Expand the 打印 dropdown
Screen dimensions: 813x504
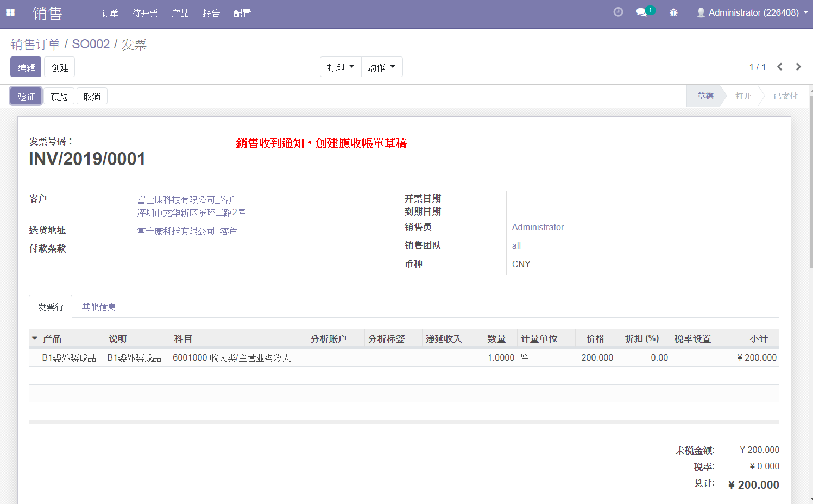(341, 67)
